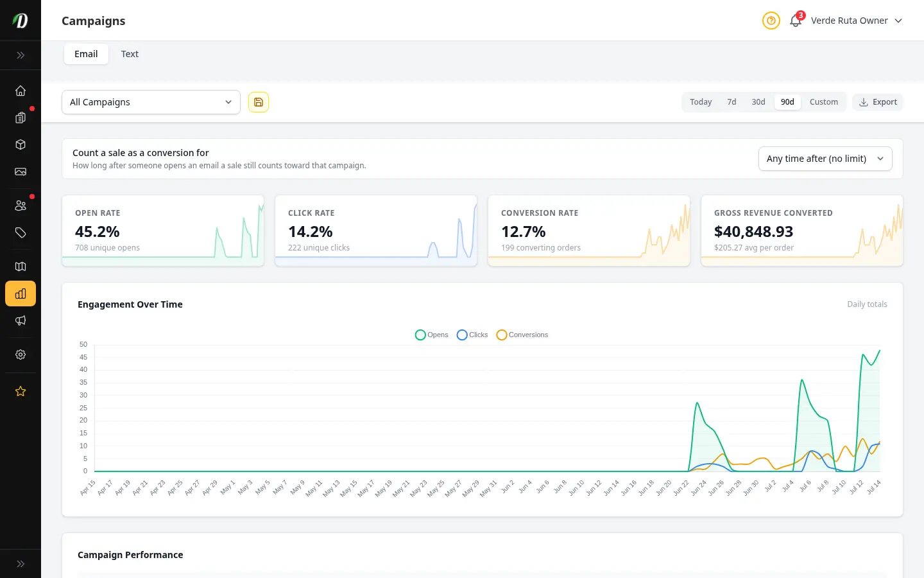Viewport: 924px width, 578px height.
Task: Select the Today date range
Action: click(x=701, y=102)
